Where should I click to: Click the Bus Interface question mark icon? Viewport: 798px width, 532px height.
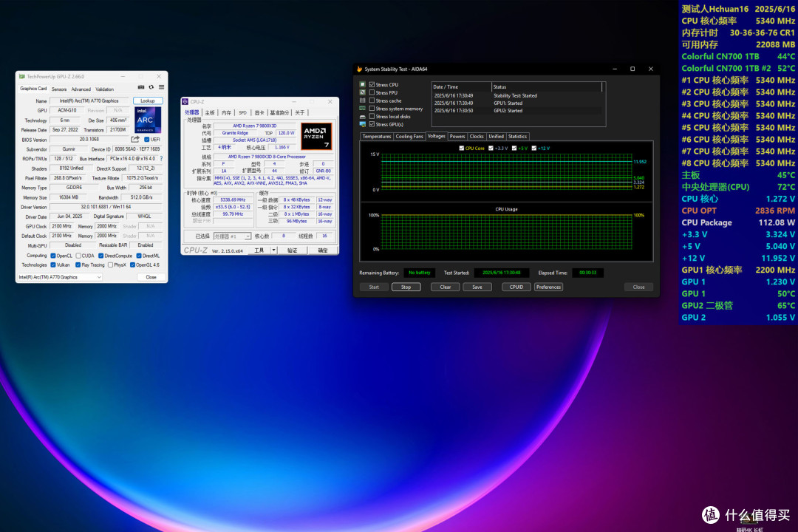[x=161, y=158]
